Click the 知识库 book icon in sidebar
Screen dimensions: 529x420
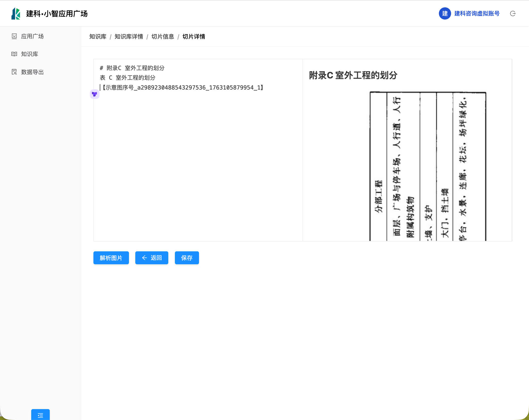pyautogui.click(x=14, y=54)
